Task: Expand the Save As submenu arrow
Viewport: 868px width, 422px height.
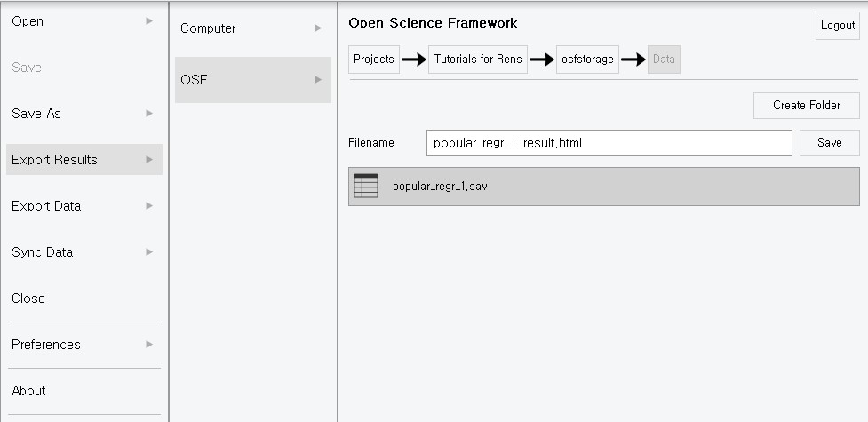Action: pos(149,113)
